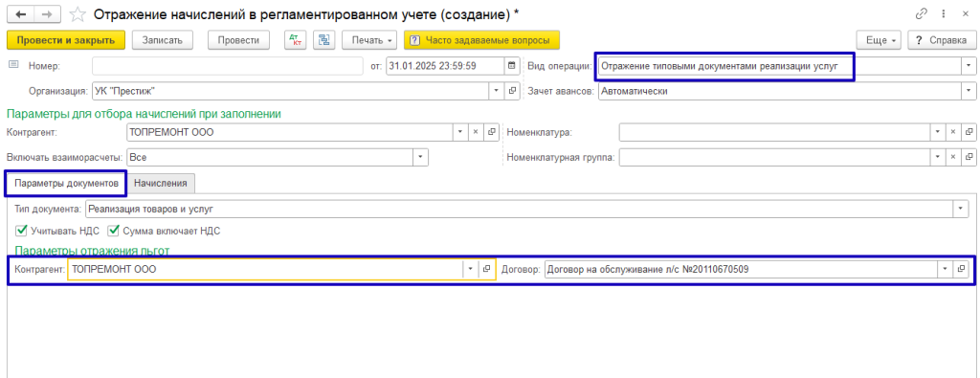This screenshot has width=980, height=378.
Task: Click the filter Контрагент field ТОПРЕМОНТ ООО
Action: click(x=290, y=132)
